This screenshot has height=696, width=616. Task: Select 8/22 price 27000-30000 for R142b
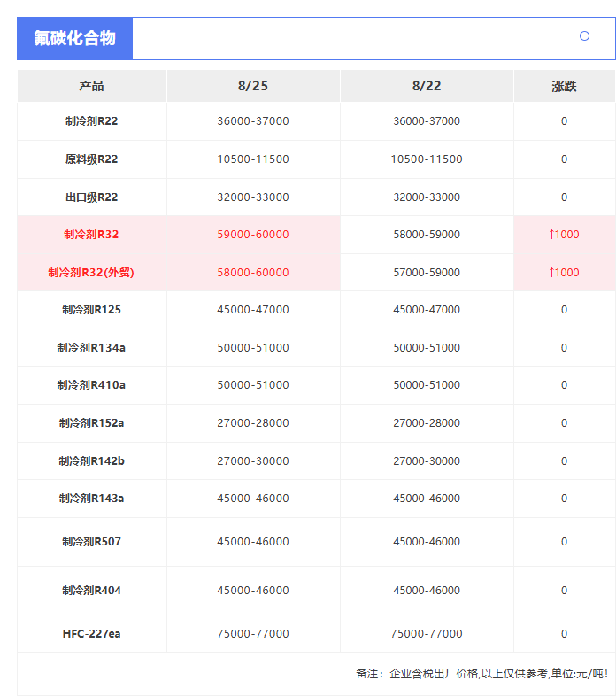(427, 460)
